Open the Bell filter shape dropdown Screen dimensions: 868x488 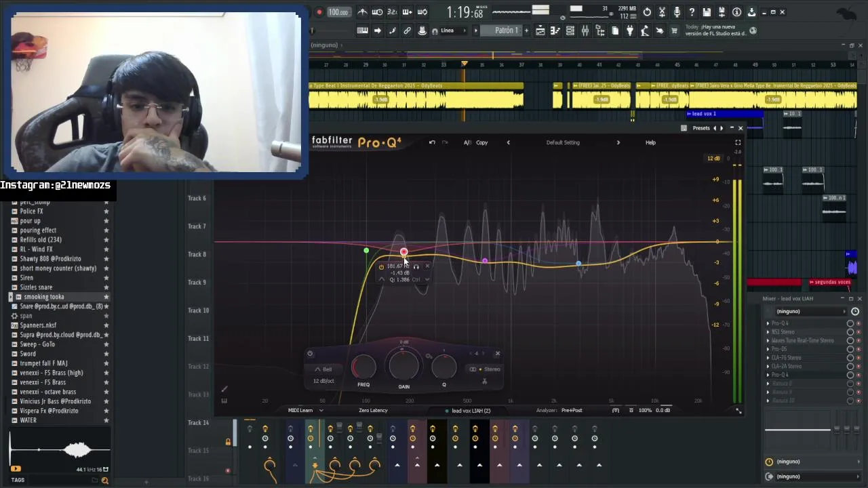[323, 369]
